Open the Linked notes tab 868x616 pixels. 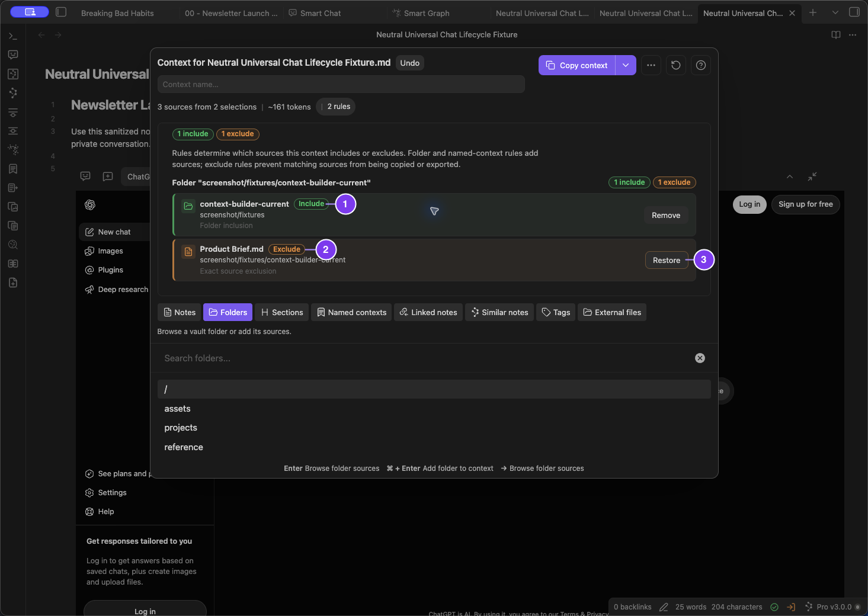(428, 312)
